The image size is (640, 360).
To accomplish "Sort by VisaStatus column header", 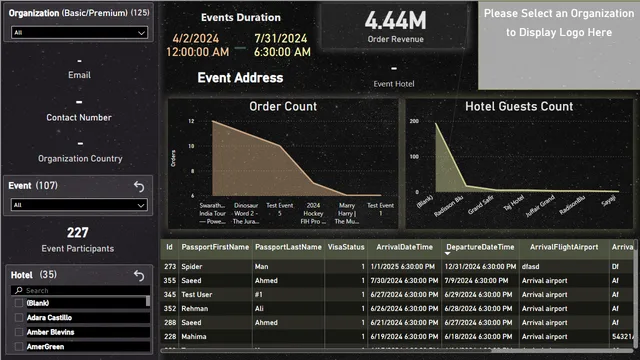I will [x=346, y=247].
